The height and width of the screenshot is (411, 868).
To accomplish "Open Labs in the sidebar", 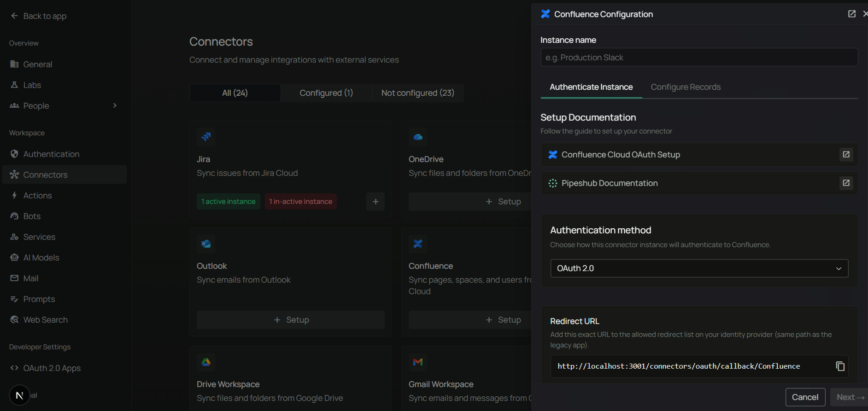I will coord(65,85).
